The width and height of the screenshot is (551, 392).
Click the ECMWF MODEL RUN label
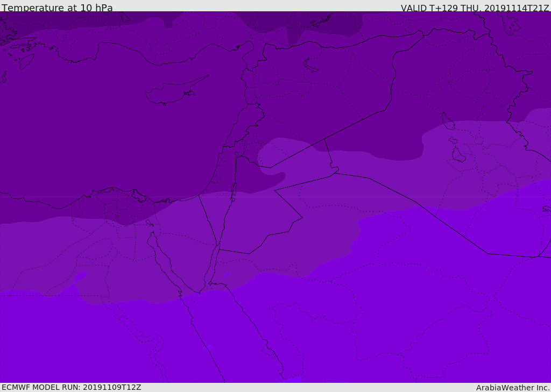(71, 387)
